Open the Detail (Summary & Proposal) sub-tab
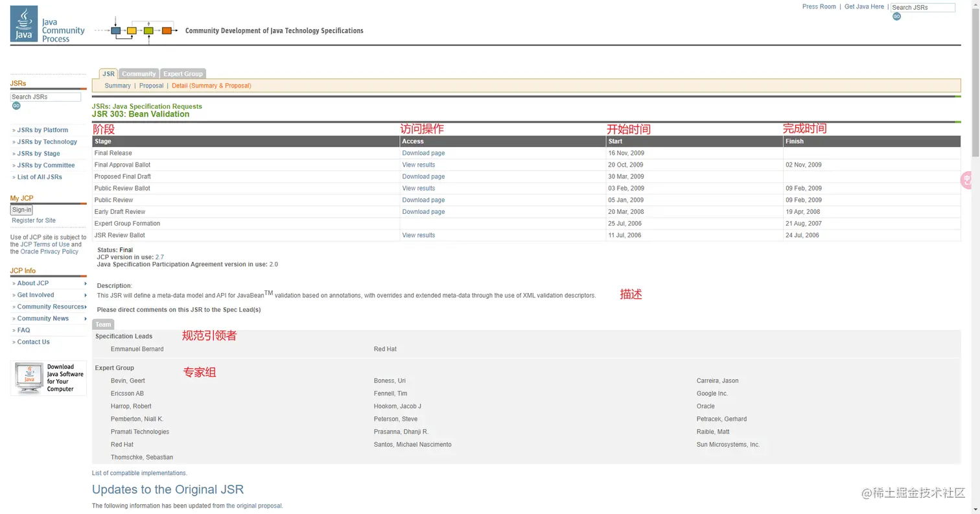 click(x=211, y=86)
